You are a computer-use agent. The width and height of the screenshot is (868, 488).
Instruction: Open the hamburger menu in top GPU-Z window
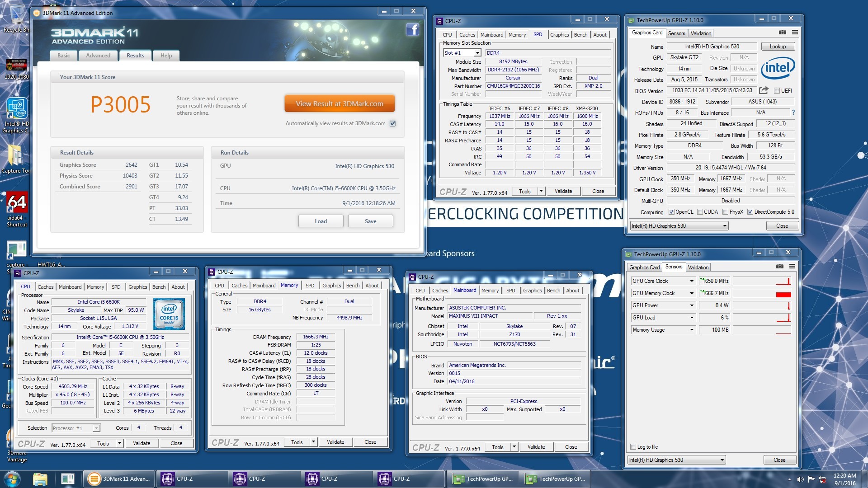[795, 33]
